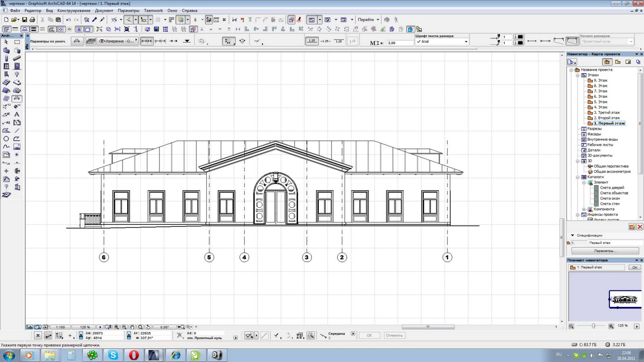Open the Конструирование menu
The height and width of the screenshot is (362, 644).
click(74, 10)
